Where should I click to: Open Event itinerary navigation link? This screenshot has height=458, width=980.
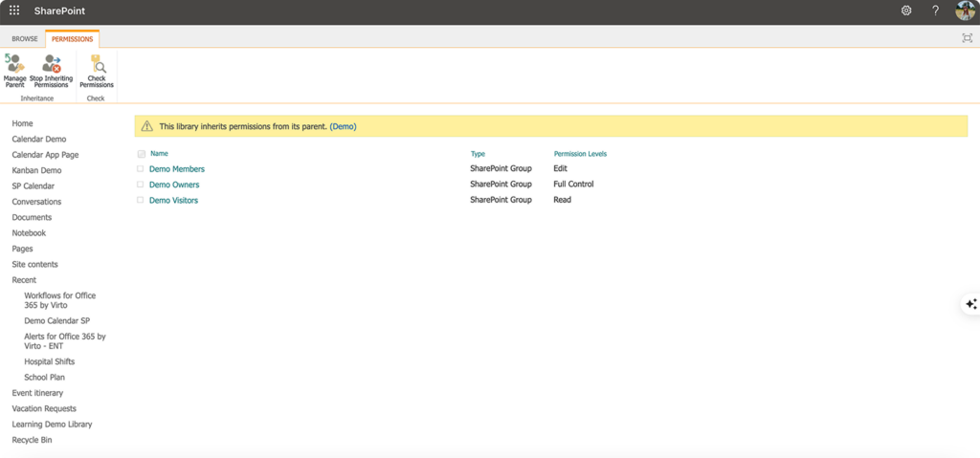pos(37,393)
